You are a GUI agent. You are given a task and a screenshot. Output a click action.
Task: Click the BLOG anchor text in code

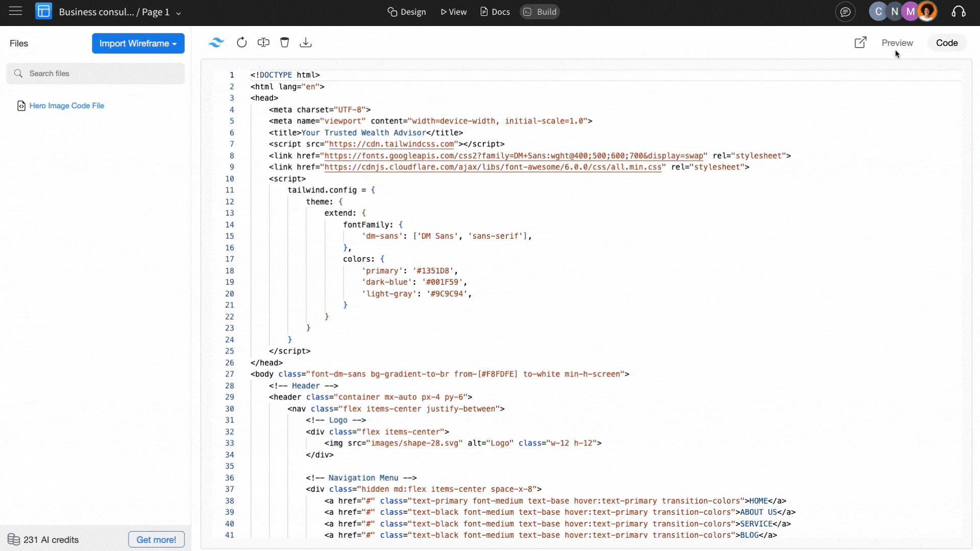click(x=749, y=535)
